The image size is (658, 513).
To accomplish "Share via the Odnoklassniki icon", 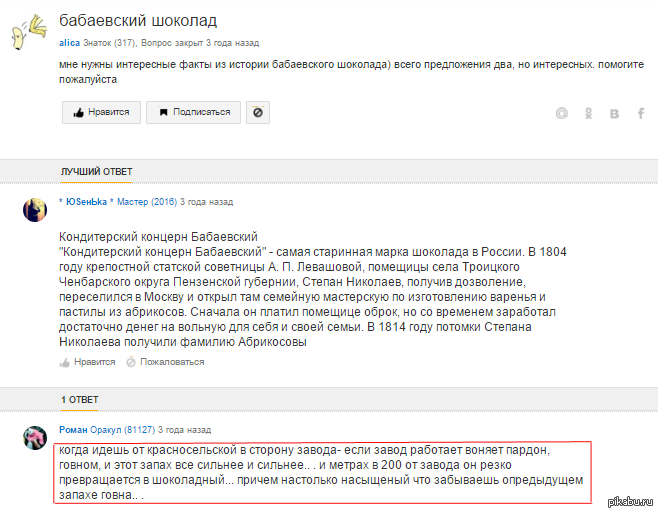I will coord(589,113).
